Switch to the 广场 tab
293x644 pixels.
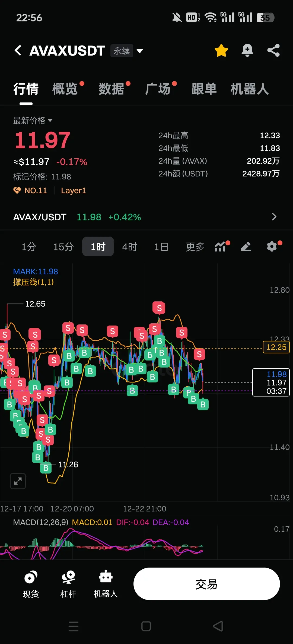tap(158, 89)
